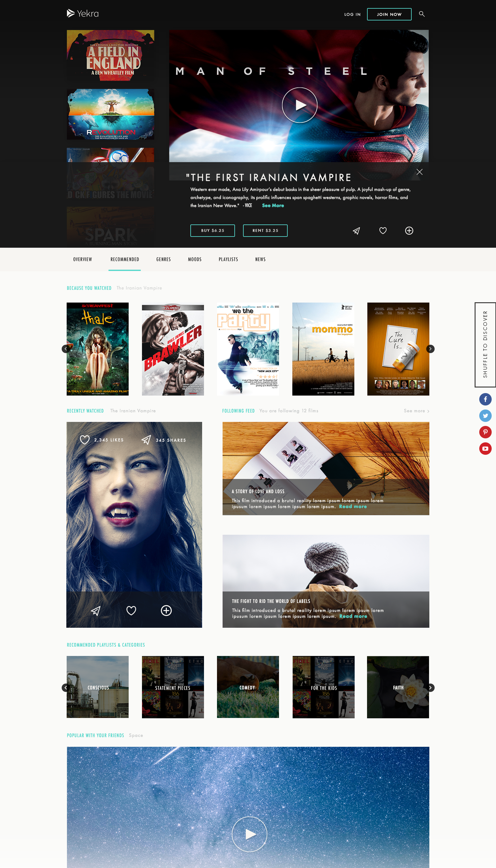Click Popular With Your Friends heading
The height and width of the screenshot is (868, 496).
[95, 736]
